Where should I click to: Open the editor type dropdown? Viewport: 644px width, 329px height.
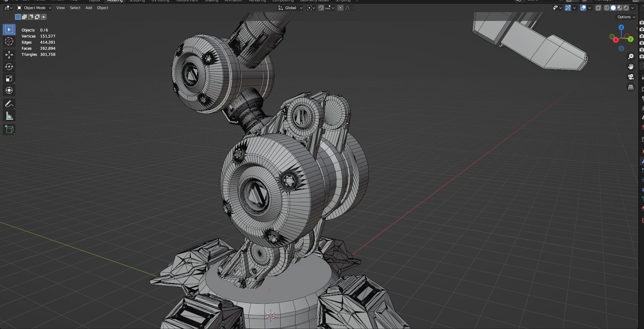coord(8,8)
